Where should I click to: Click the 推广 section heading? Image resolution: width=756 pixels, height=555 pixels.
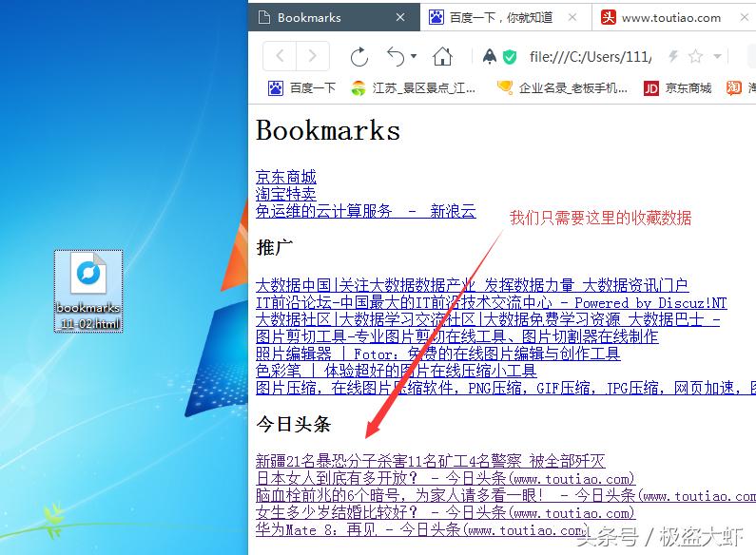pos(274,248)
